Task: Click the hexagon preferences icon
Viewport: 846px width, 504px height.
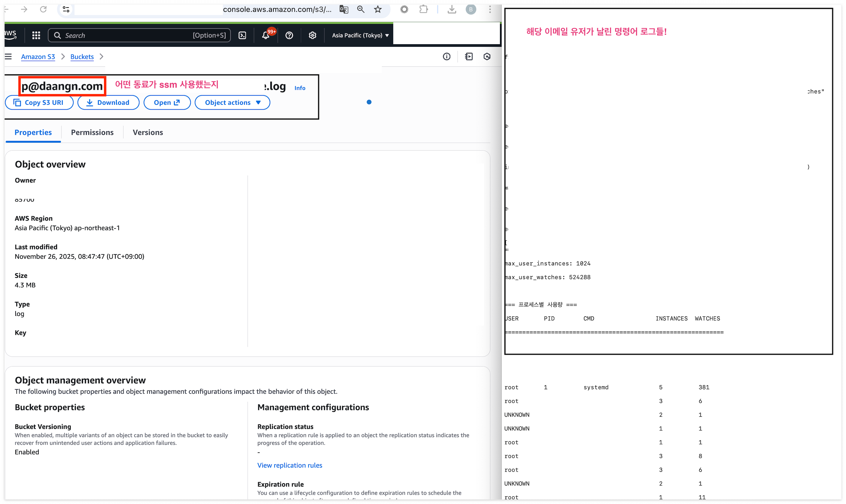Action: coord(487,57)
